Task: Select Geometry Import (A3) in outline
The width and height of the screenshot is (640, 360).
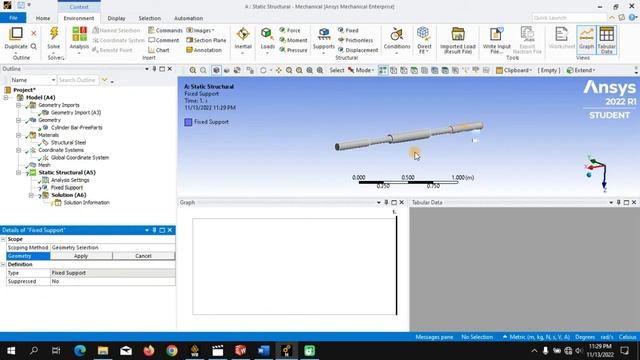Action: pos(76,113)
